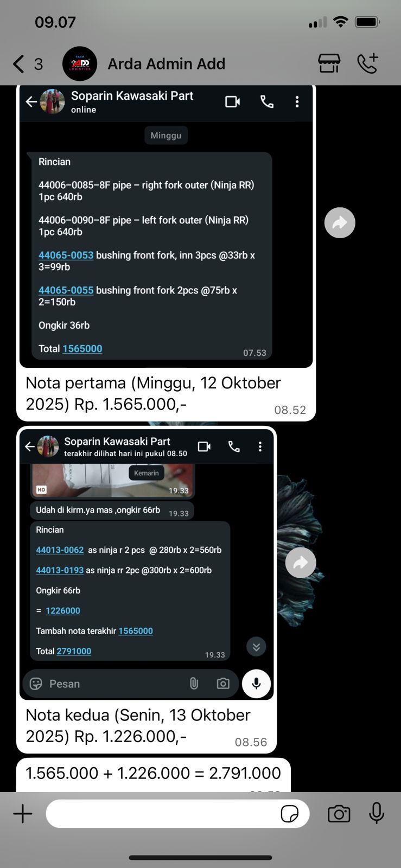Open the first nota screenshot image
The height and width of the screenshot is (868, 401).
tap(166, 226)
